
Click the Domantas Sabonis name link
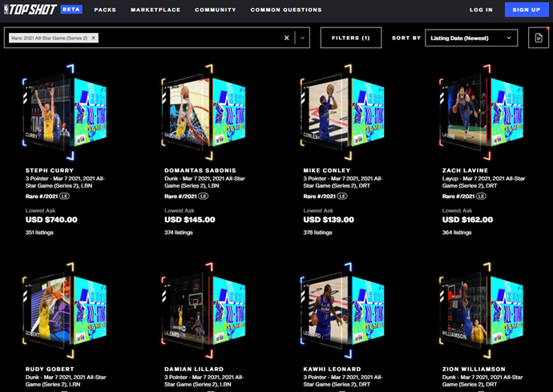[200, 171]
